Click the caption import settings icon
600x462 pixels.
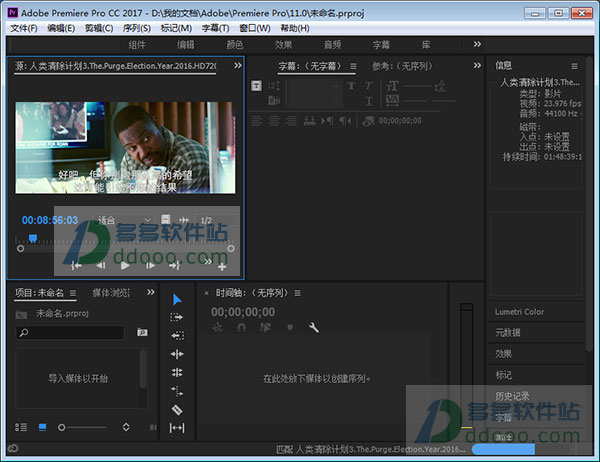[x=274, y=101]
